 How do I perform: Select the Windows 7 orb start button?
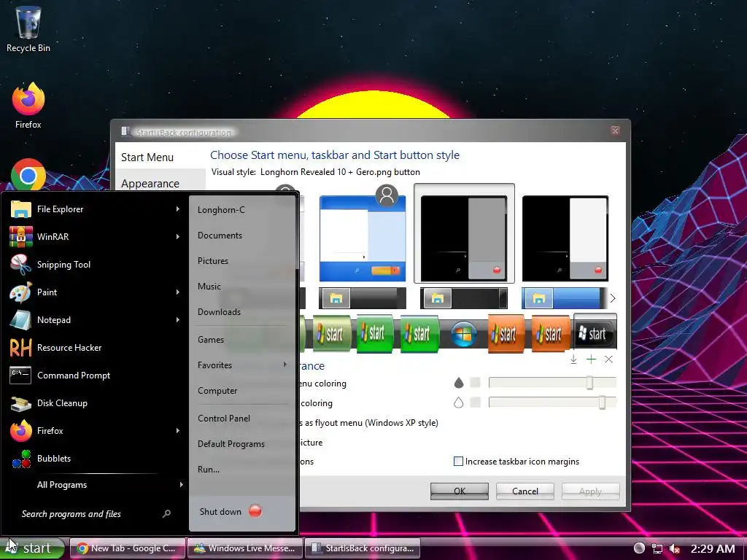pyautogui.click(x=464, y=334)
